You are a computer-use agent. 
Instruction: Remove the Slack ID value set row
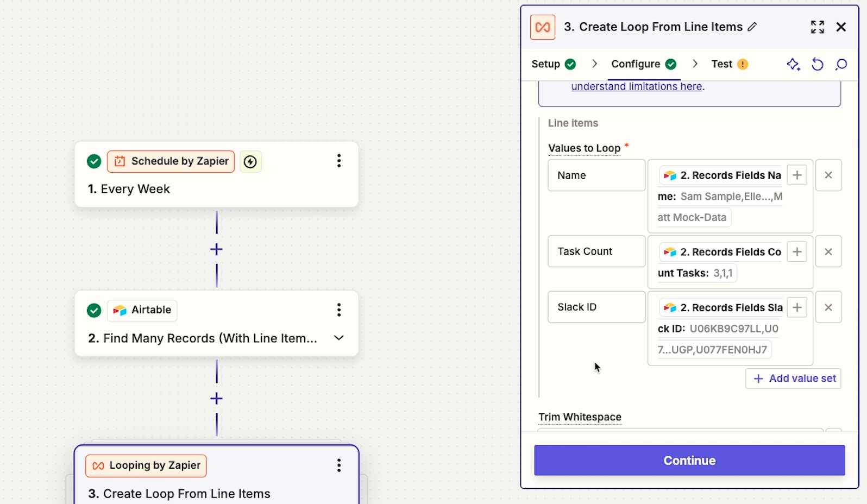pos(828,308)
